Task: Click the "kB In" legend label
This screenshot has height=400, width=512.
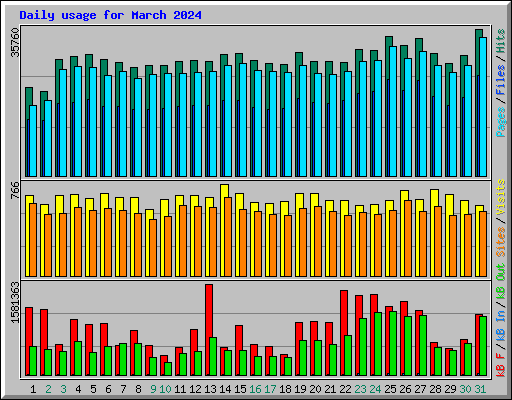Action: click(x=501, y=325)
